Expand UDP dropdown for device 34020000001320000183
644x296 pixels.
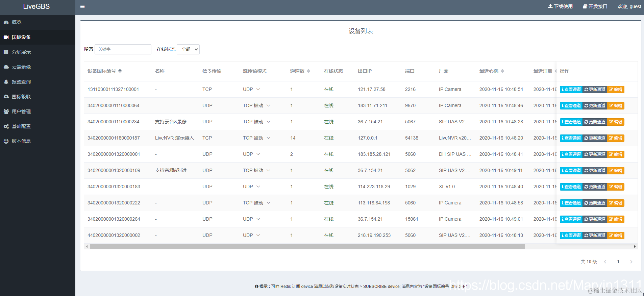click(x=258, y=187)
